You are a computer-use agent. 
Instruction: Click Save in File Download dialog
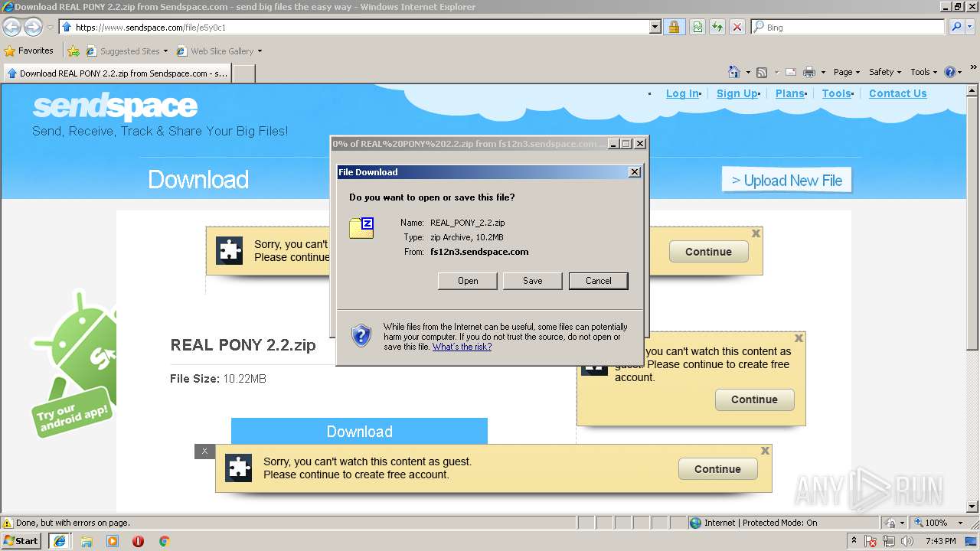tap(533, 281)
